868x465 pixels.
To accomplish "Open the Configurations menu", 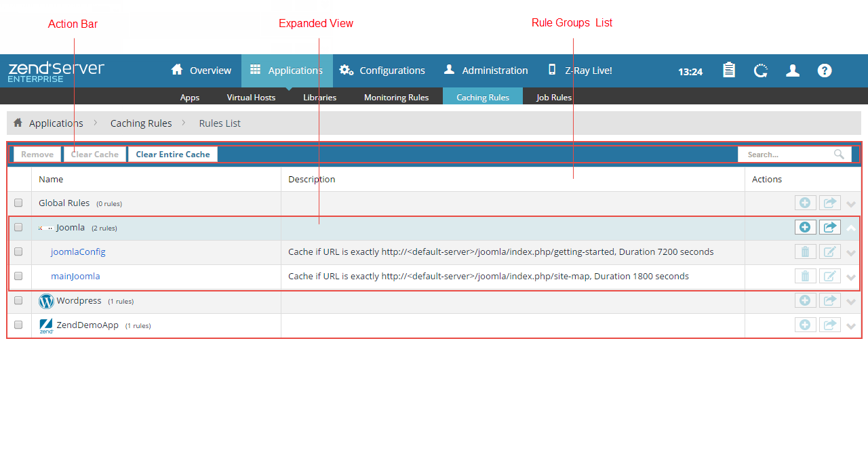I will coord(383,70).
